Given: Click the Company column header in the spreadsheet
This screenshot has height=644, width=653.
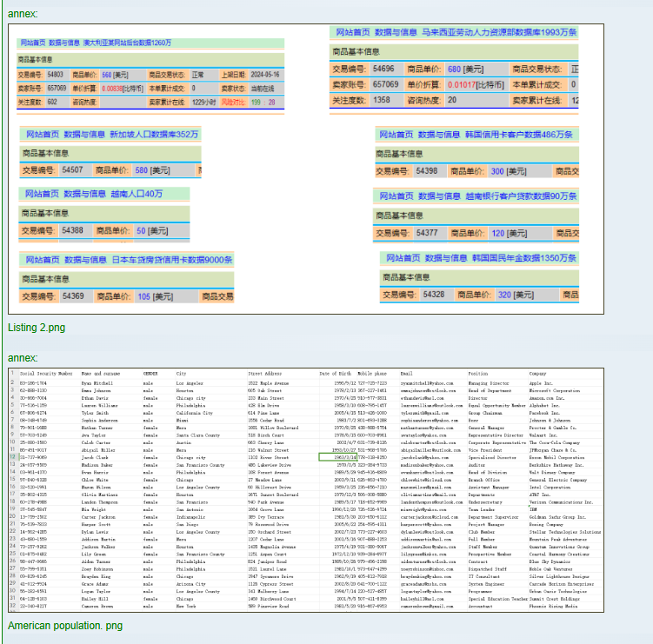Looking at the screenshot, I should click(x=538, y=373).
